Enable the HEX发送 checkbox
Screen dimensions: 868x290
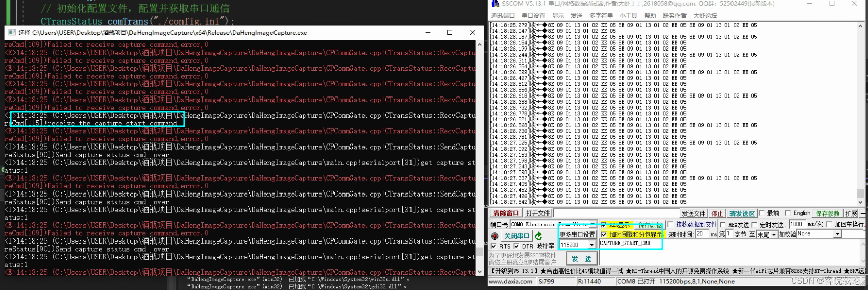(723, 225)
